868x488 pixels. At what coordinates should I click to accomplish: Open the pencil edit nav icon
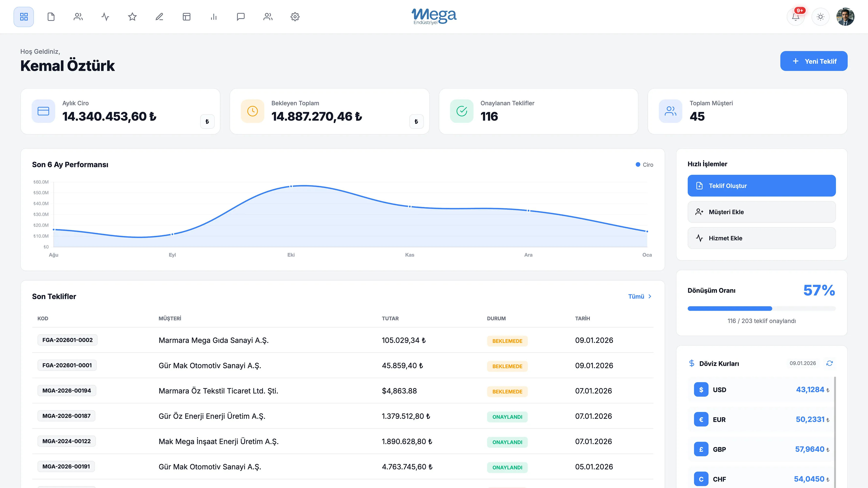point(159,17)
